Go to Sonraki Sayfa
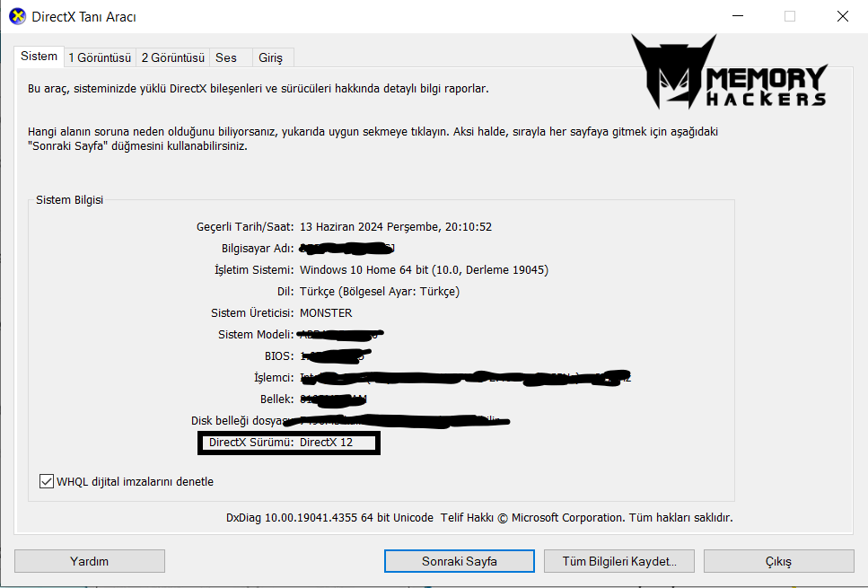868x588 pixels. 460,561
